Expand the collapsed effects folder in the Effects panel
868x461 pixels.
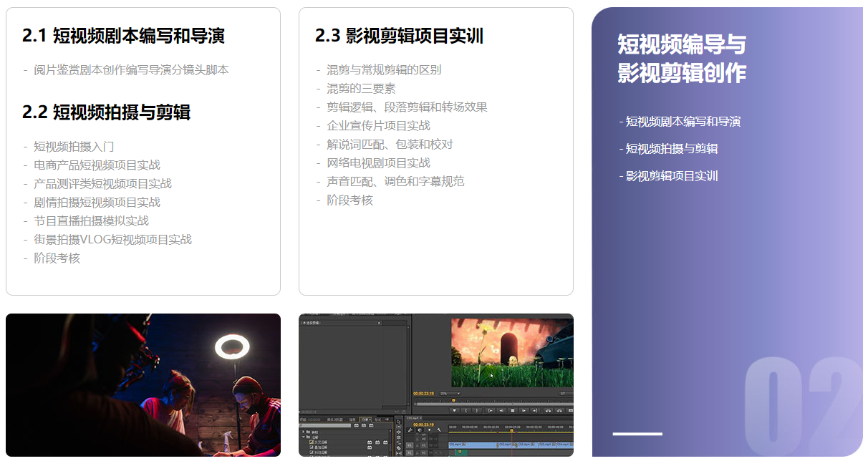304,432
